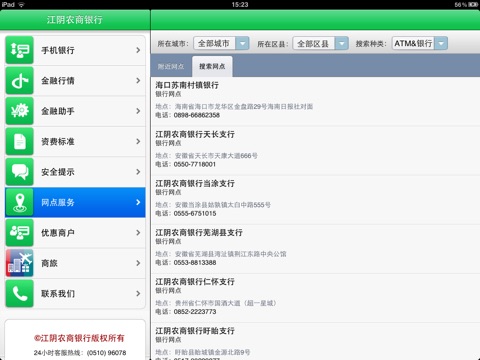
Task: Select the 金融助手 gear yen icon
Action: click(20, 111)
